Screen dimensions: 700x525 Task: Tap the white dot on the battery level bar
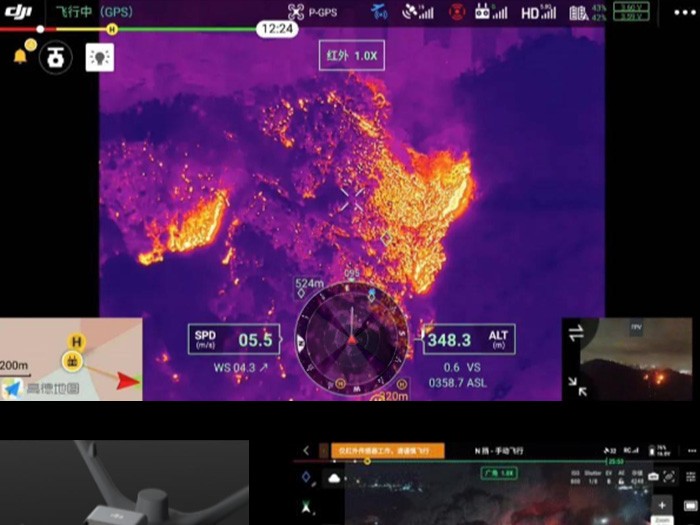pyautogui.click(x=40, y=29)
